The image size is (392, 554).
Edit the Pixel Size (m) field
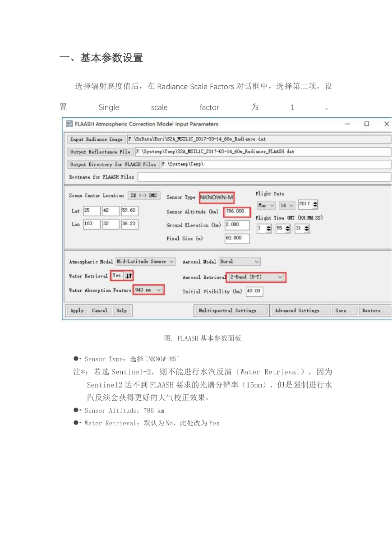click(x=237, y=238)
